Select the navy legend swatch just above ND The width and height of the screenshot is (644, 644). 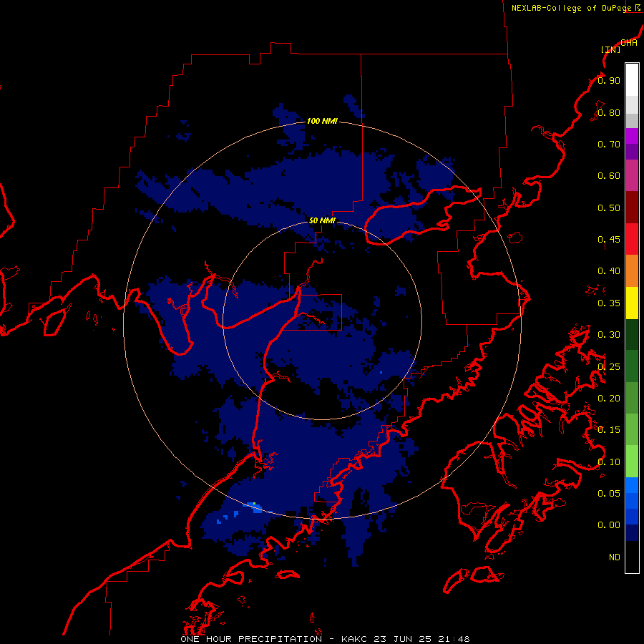(x=632, y=532)
